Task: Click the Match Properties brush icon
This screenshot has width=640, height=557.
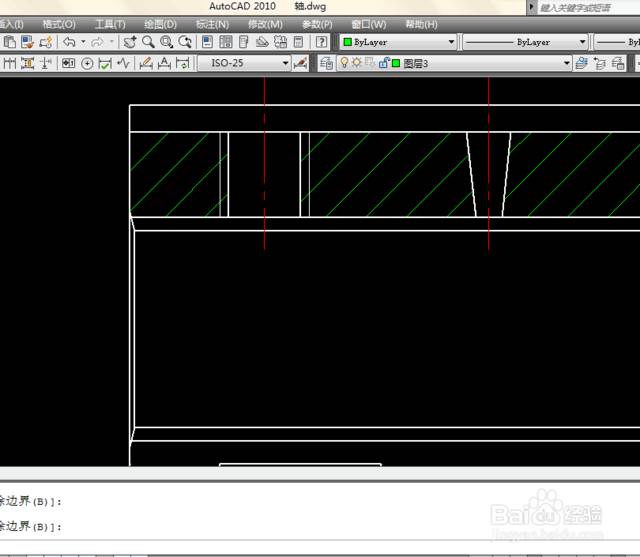Action: tap(27, 42)
